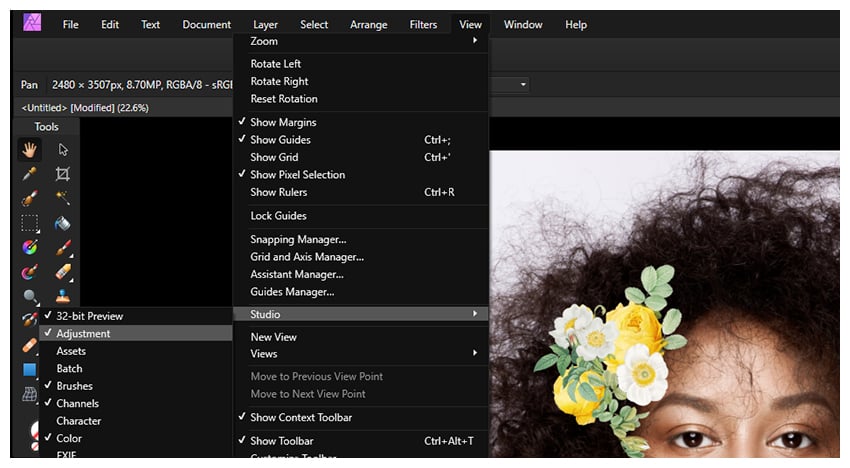
Task: Select the Gradient colour wheel tool
Action: (30, 247)
